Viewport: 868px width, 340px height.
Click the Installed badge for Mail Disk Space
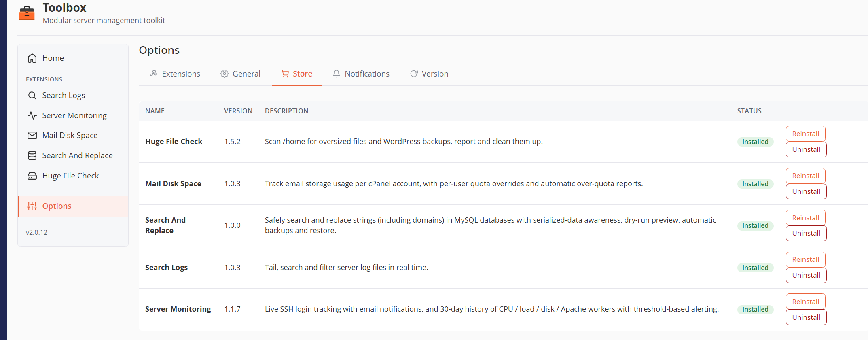point(755,184)
